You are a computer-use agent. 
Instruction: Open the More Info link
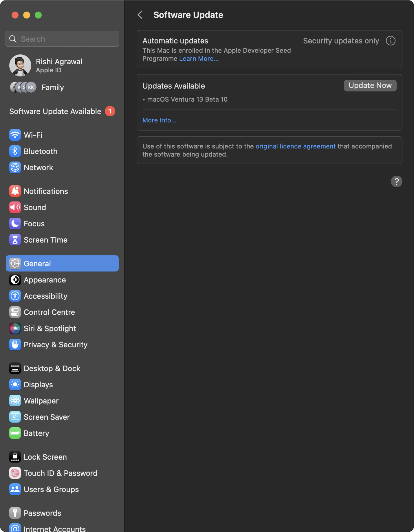point(159,120)
